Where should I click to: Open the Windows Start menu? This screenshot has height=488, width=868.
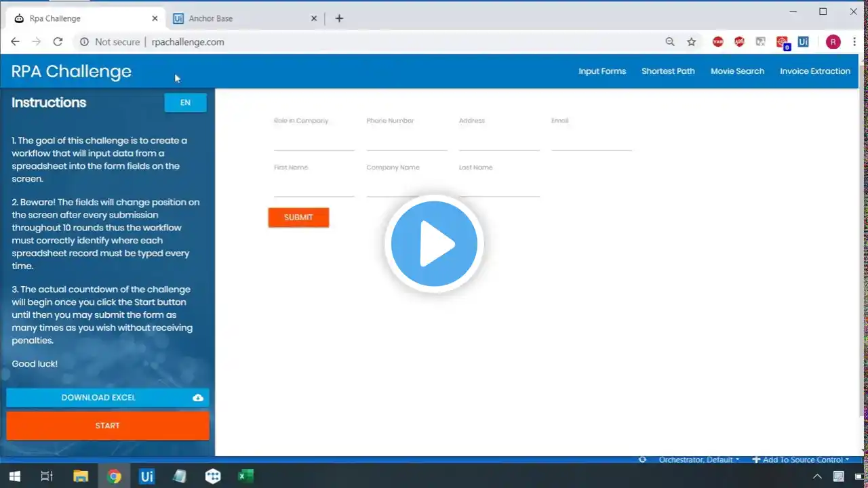click(14, 476)
